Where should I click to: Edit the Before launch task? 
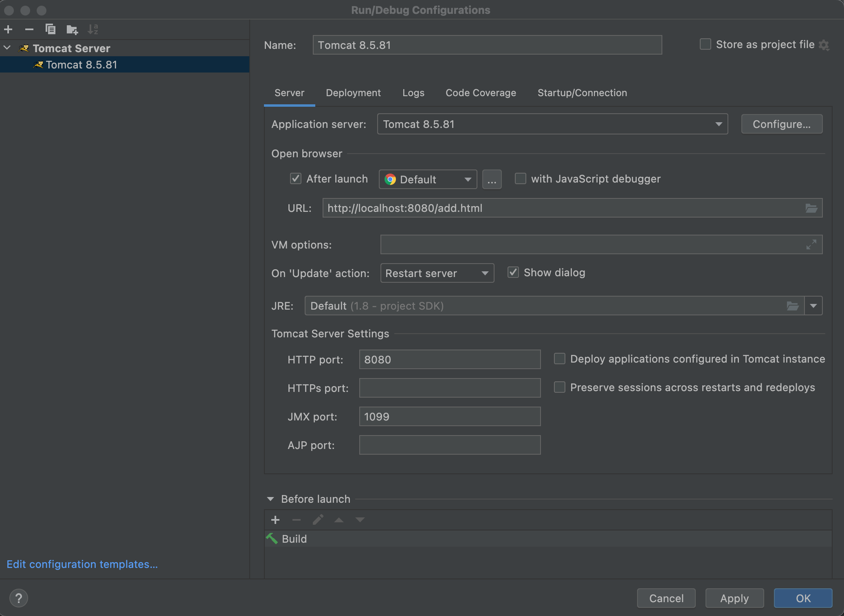coord(318,520)
